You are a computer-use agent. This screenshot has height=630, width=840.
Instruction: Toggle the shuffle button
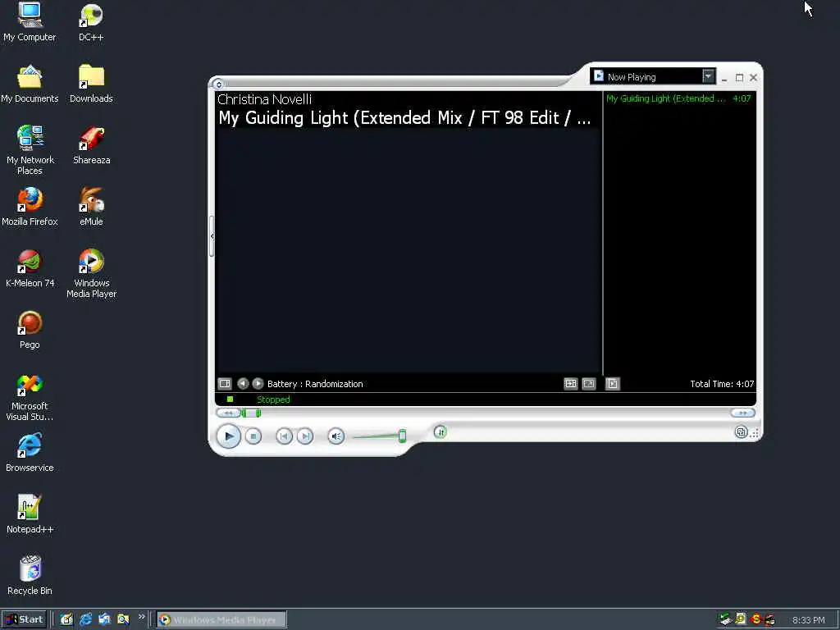coord(440,432)
